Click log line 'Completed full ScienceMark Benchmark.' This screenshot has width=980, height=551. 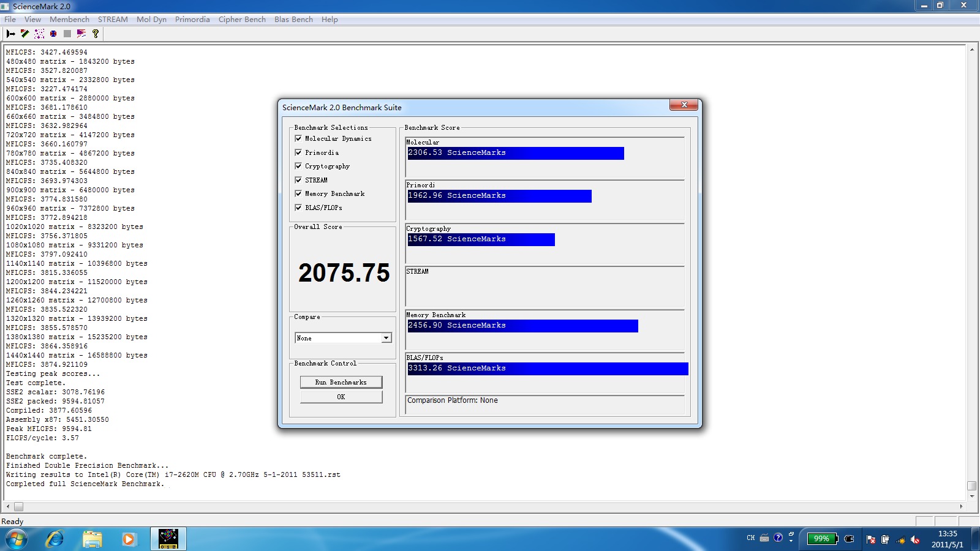coord(85,484)
